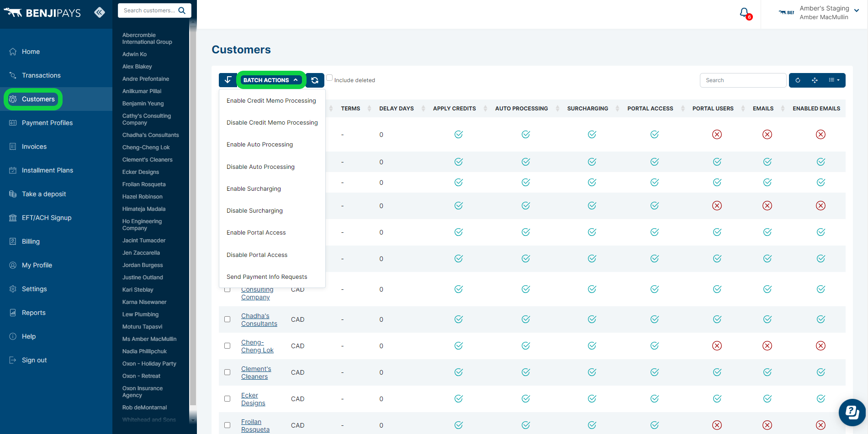Click the move columns icon

pos(815,80)
